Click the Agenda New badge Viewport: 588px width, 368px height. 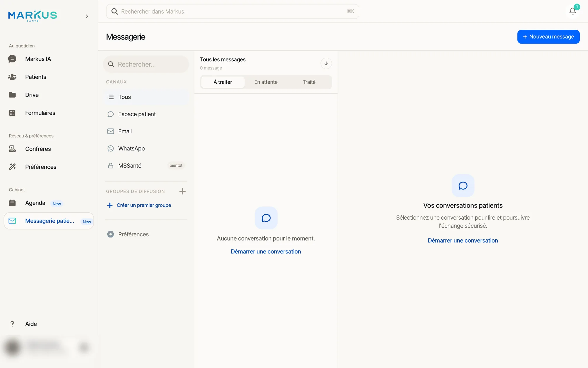click(57, 204)
